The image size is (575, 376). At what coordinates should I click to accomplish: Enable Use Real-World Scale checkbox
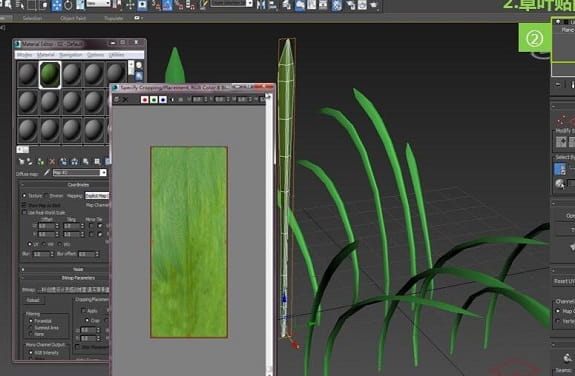(x=24, y=212)
